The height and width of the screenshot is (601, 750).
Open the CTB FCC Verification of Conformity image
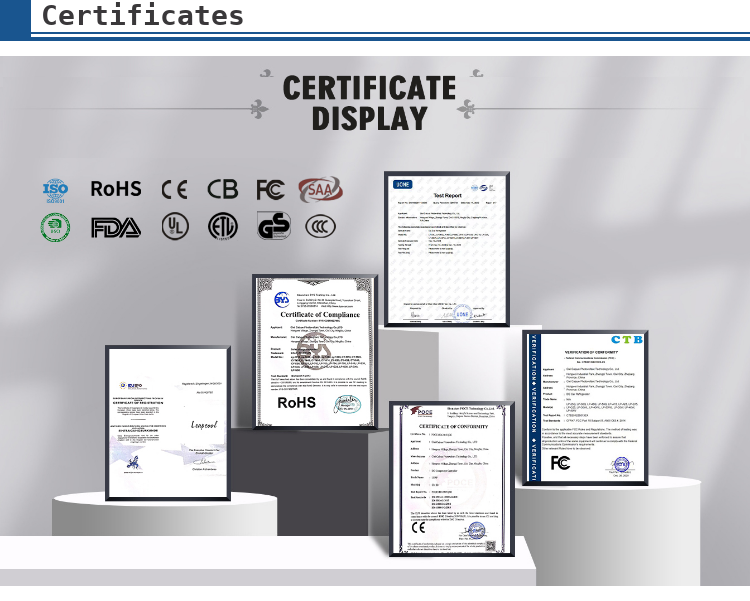click(x=585, y=408)
